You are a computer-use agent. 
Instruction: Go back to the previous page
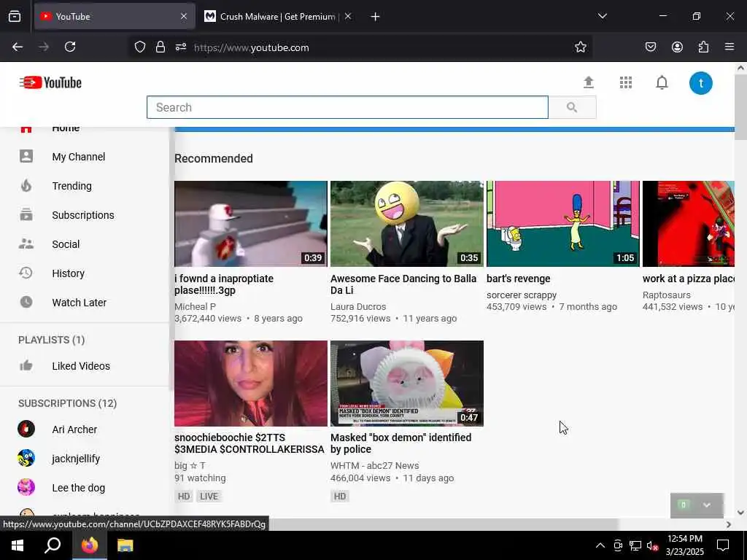click(x=18, y=47)
